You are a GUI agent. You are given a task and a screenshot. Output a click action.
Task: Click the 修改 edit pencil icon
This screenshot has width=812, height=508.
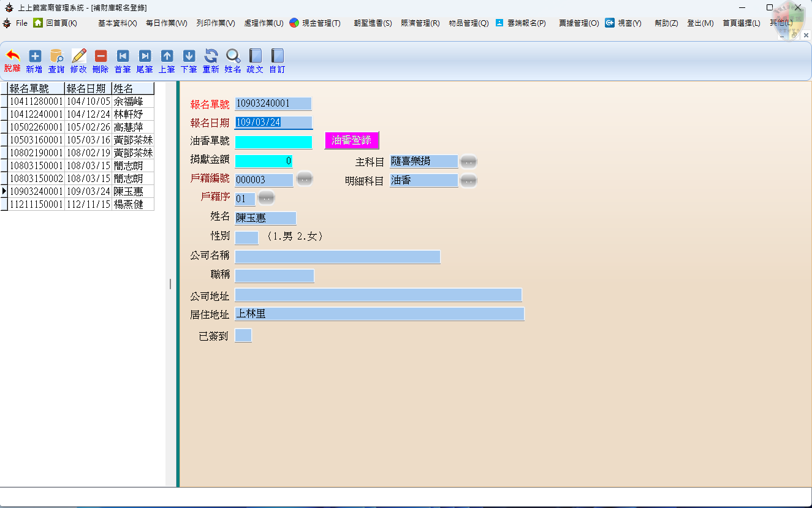click(x=78, y=60)
